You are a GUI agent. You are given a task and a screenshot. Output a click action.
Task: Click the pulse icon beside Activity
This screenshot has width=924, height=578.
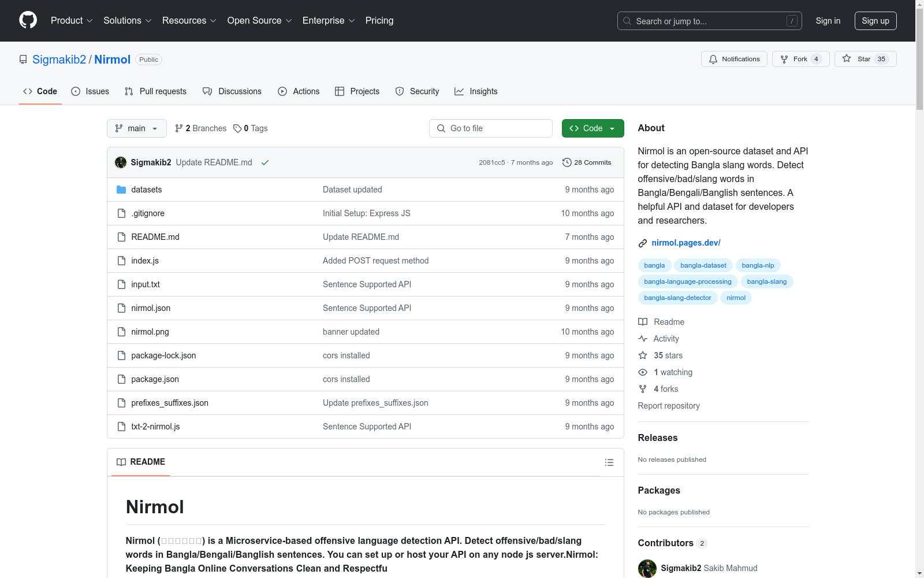(643, 339)
